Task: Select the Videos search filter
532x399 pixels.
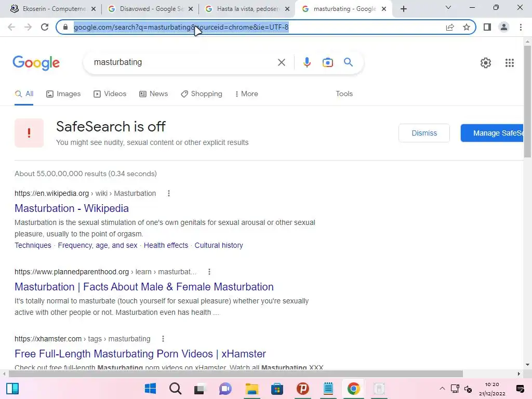Action: pos(110,94)
